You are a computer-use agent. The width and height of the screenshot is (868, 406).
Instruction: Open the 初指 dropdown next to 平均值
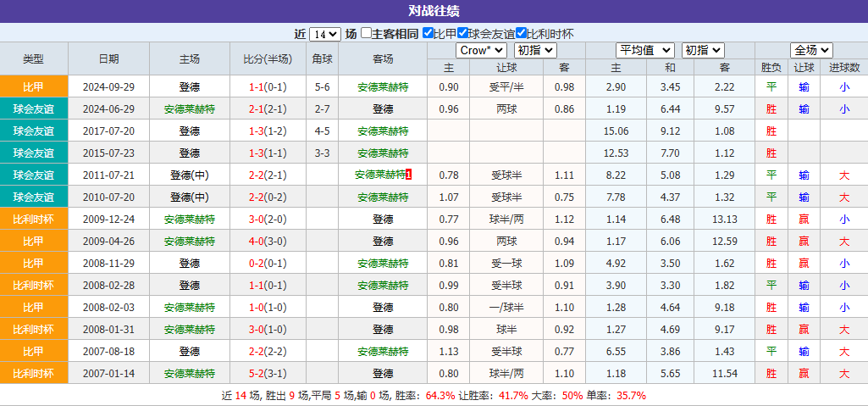click(x=703, y=50)
